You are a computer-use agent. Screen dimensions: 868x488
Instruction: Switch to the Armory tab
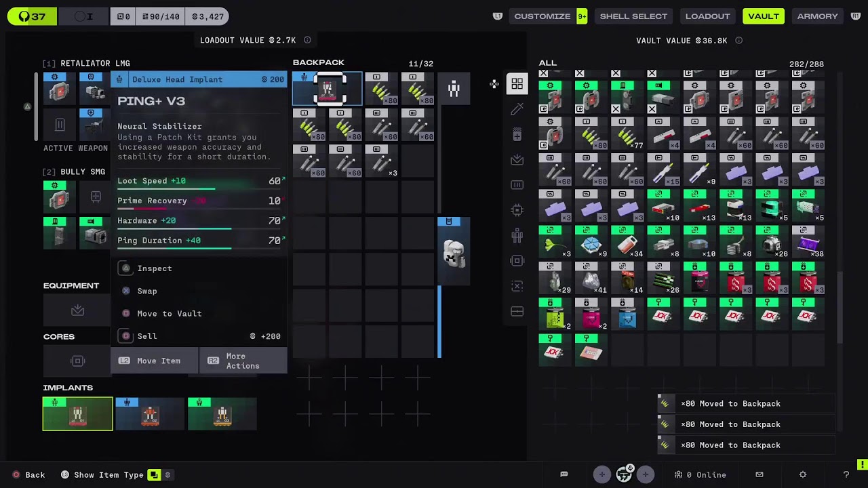click(x=817, y=16)
